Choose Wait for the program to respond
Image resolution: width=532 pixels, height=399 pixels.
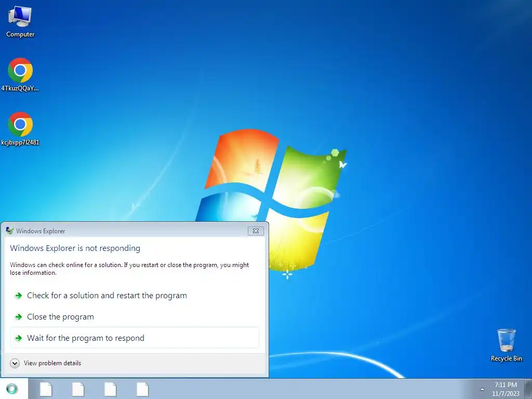[135, 338]
